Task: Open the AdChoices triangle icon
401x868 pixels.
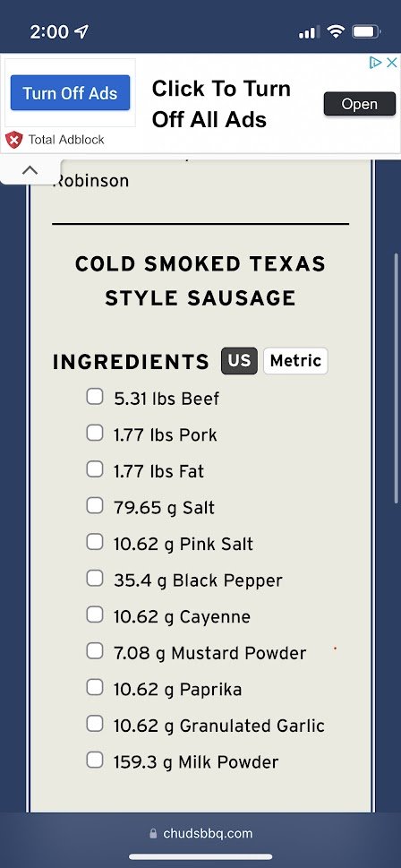Action: (x=376, y=62)
